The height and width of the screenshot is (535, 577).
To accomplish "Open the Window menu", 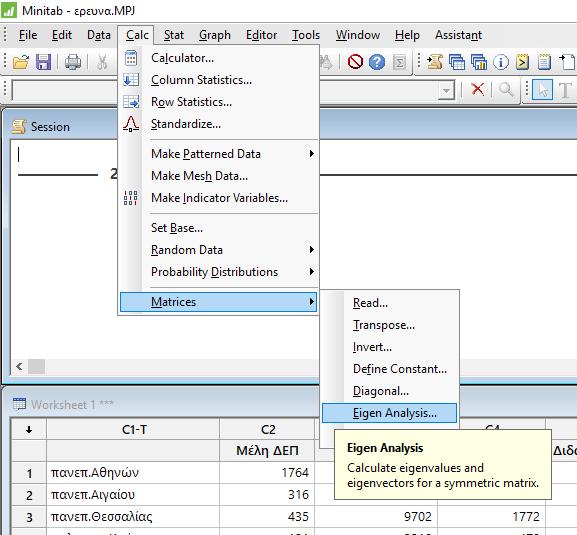I will click(x=358, y=35).
